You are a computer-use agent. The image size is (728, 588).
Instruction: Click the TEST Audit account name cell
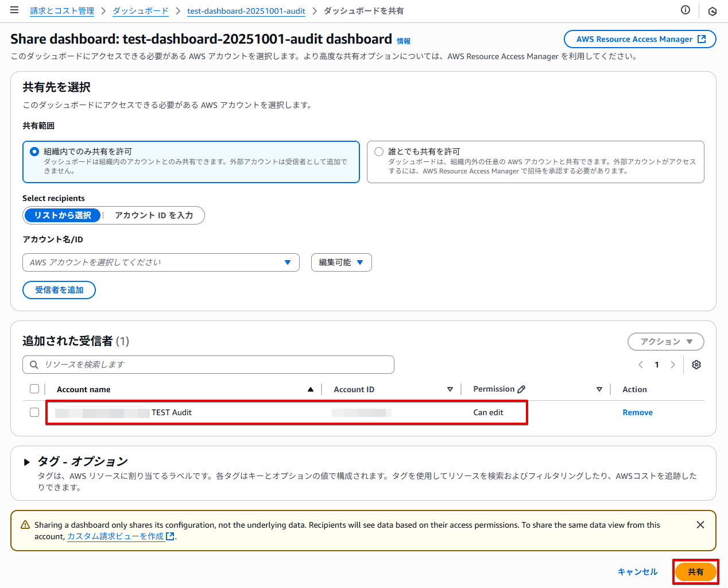click(x=172, y=412)
